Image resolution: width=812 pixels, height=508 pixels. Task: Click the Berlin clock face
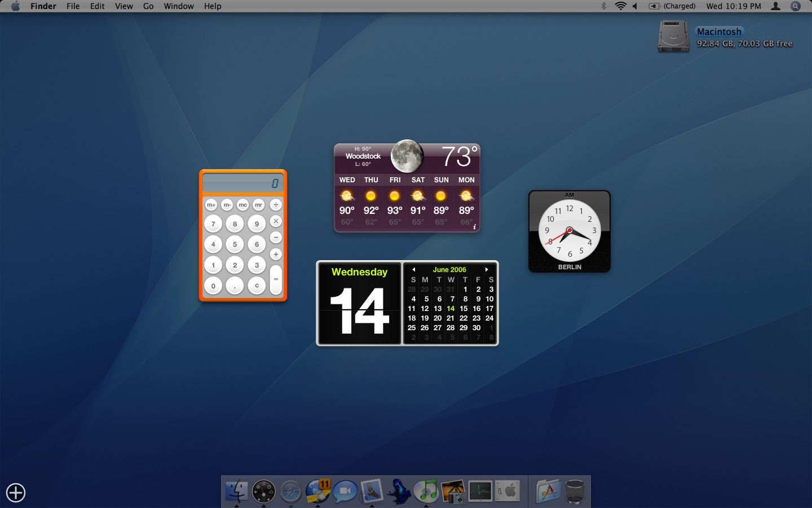pyautogui.click(x=570, y=230)
